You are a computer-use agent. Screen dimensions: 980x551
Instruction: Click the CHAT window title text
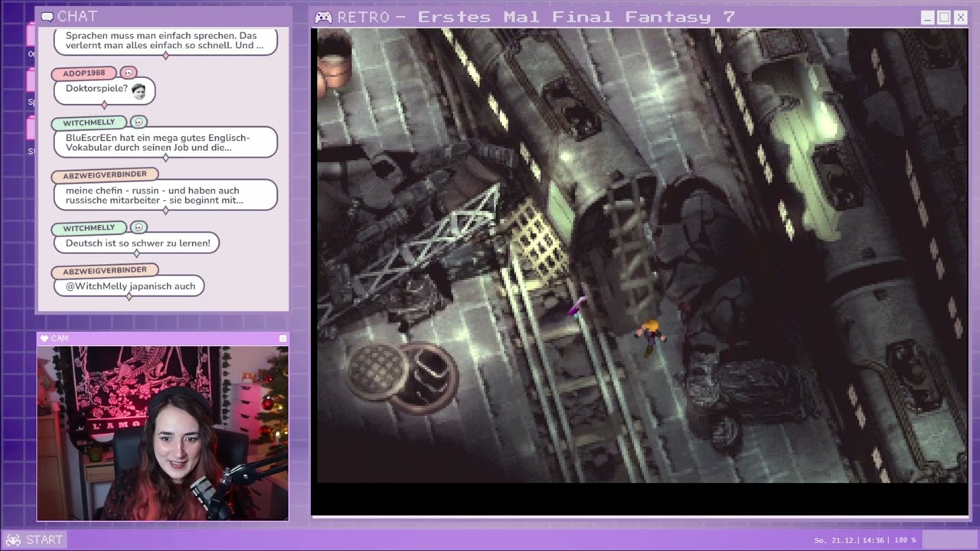point(77,16)
